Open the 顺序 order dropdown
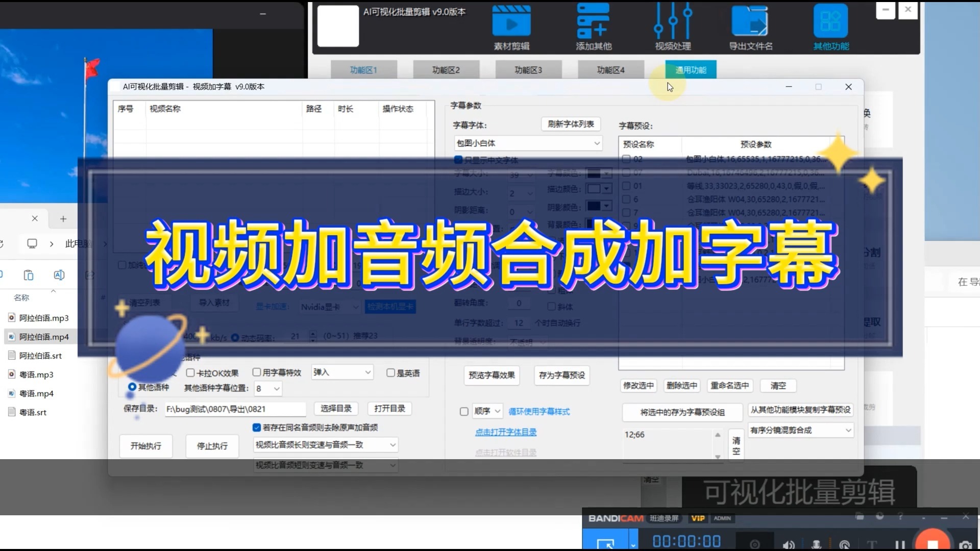Image resolution: width=980 pixels, height=551 pixels. [487, 411]
